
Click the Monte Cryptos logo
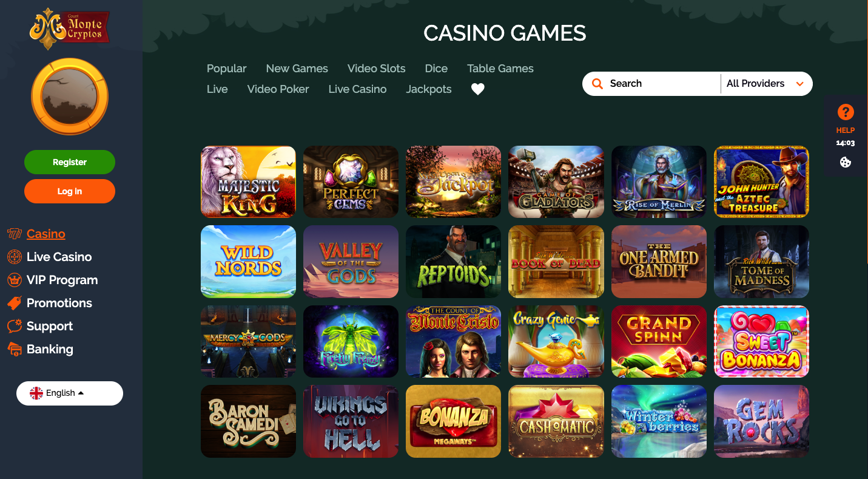[70, 29]
